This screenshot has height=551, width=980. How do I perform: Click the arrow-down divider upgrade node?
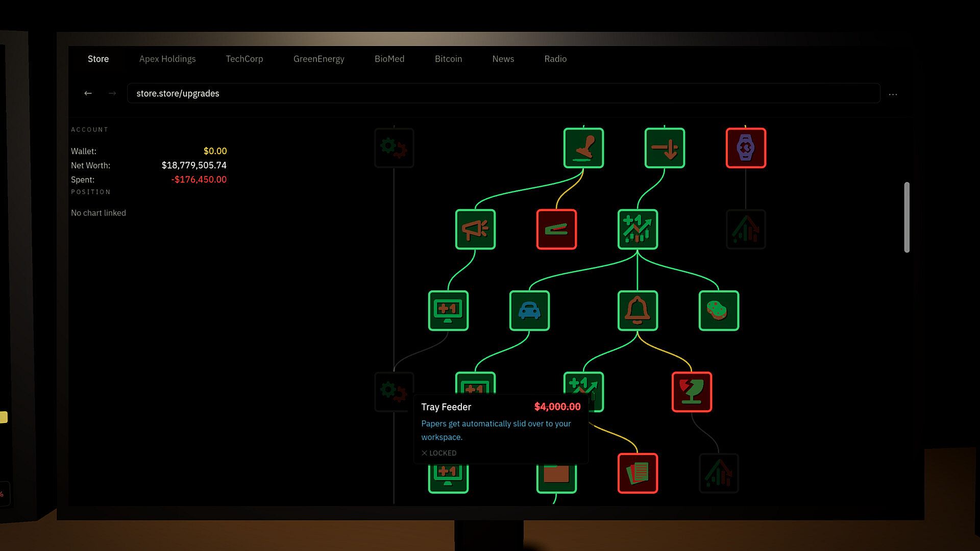(665, 148)
